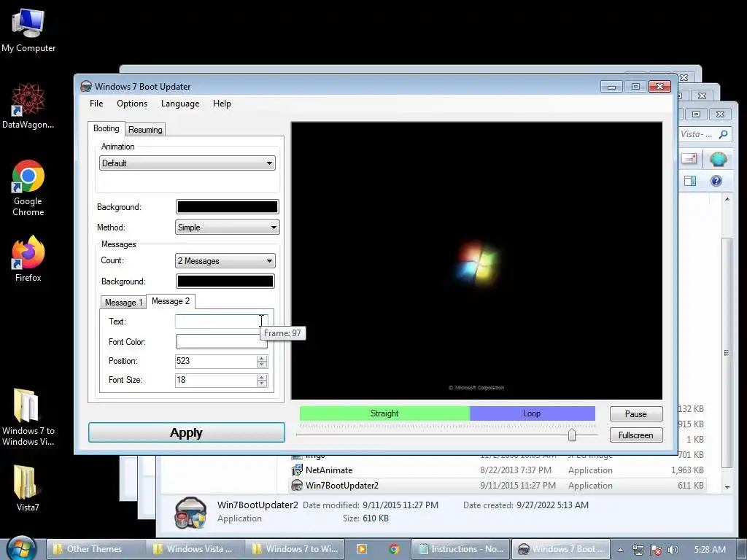The width and height of the screenshot is (747, 560).
Task: Open the Options menu
Action: click(x=132, y=104)
